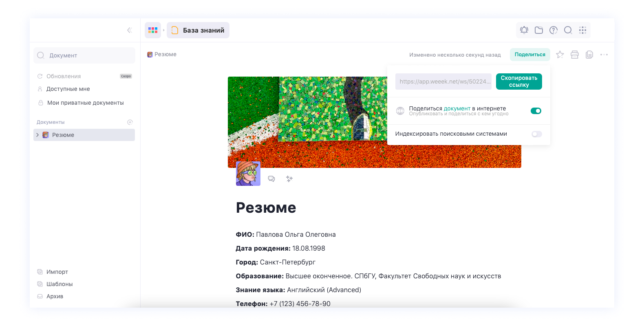Viewport: 644px width, 326px height.
Task: Open AI sparkles icon under cover
Action: [289, 179]
